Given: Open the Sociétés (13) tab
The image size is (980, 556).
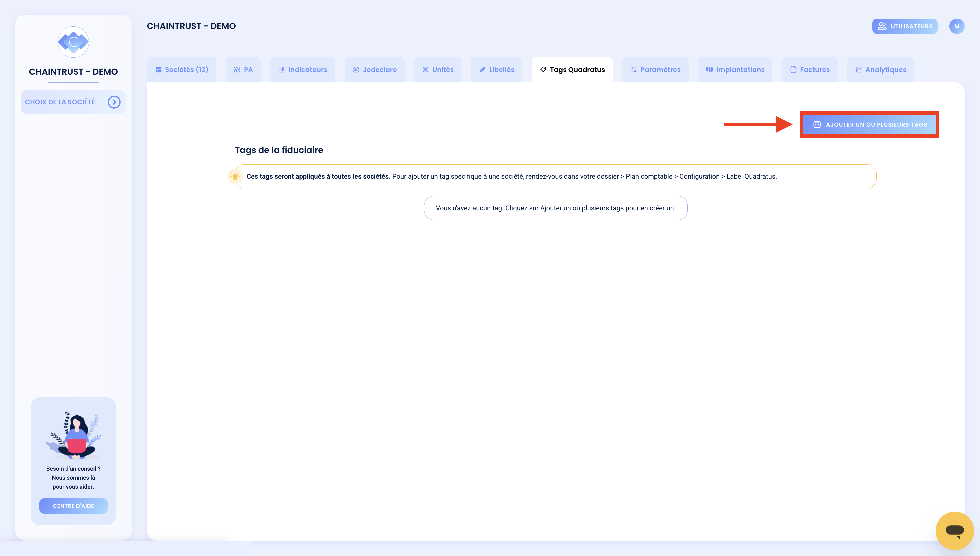Looking at the screenshot, I should pos(181,69).
